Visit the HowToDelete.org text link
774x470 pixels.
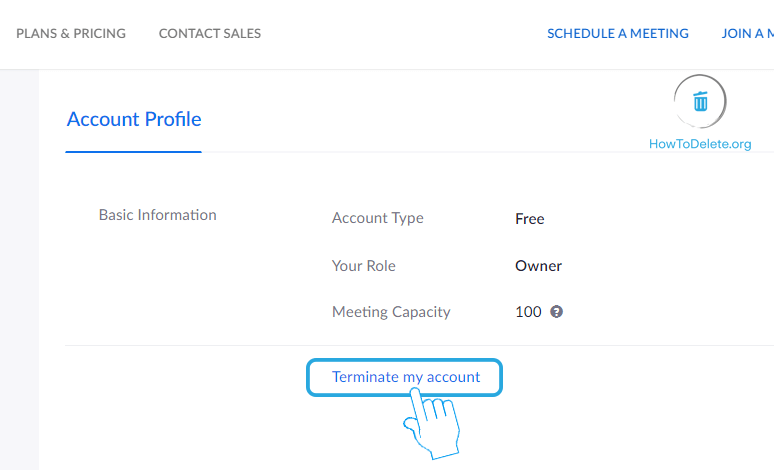point(700,144)
